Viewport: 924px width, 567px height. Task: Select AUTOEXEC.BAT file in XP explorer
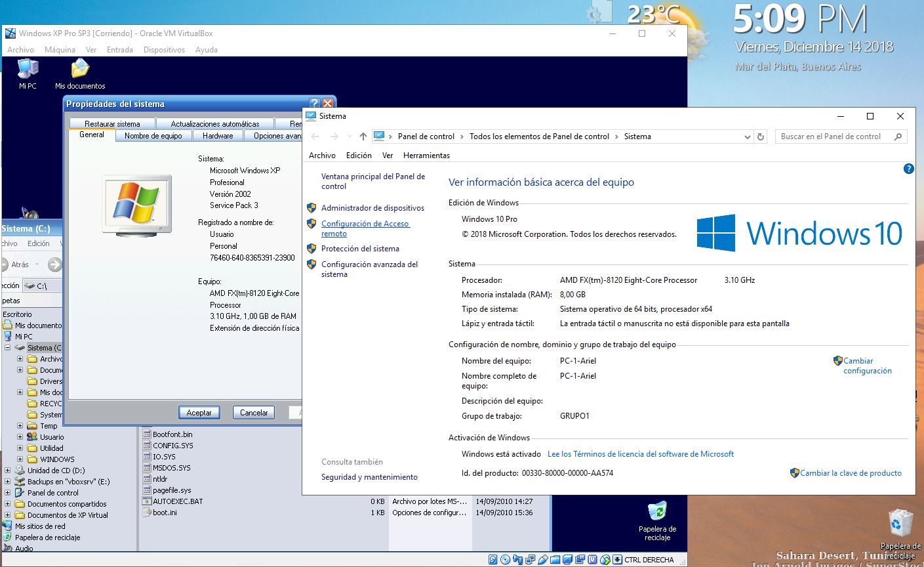pos(173,501)
